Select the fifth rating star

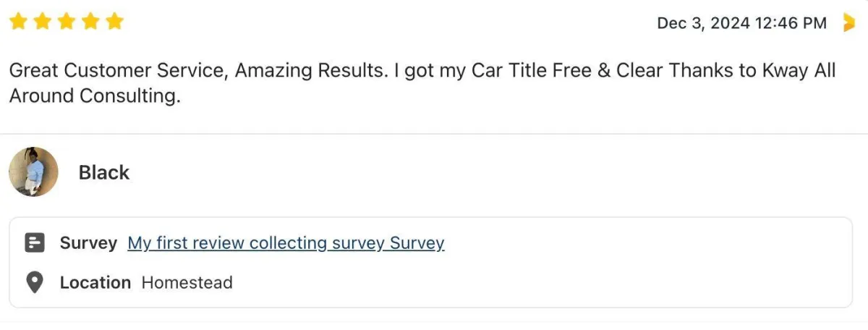[114, 22]
